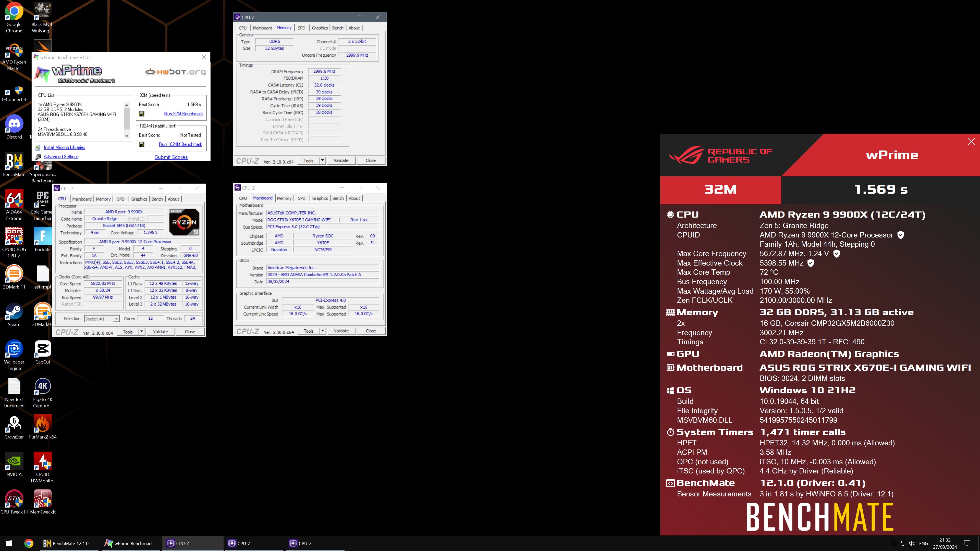
Task: Click Chrome icon in taskbar
Action: pos(29,543)
